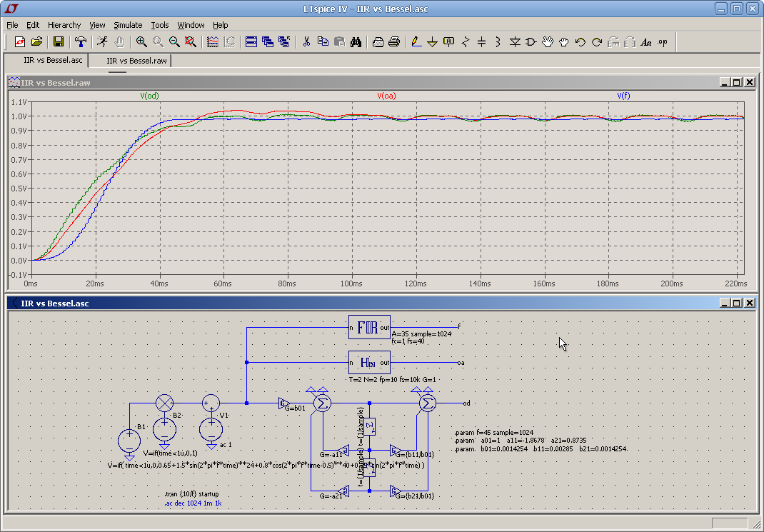Click the V(oa) trace label
Screen dimensions: 764x532
click(x=386, y=96)
